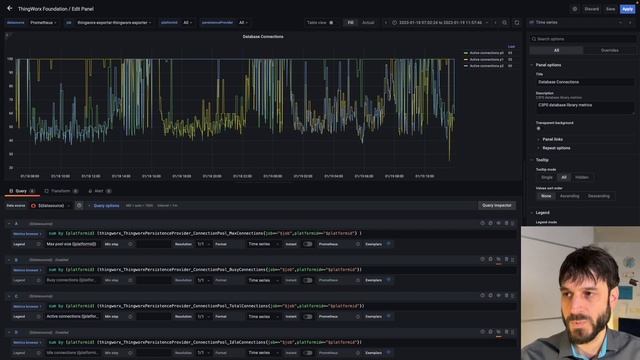Open the Alert tab

coord(100,191)
